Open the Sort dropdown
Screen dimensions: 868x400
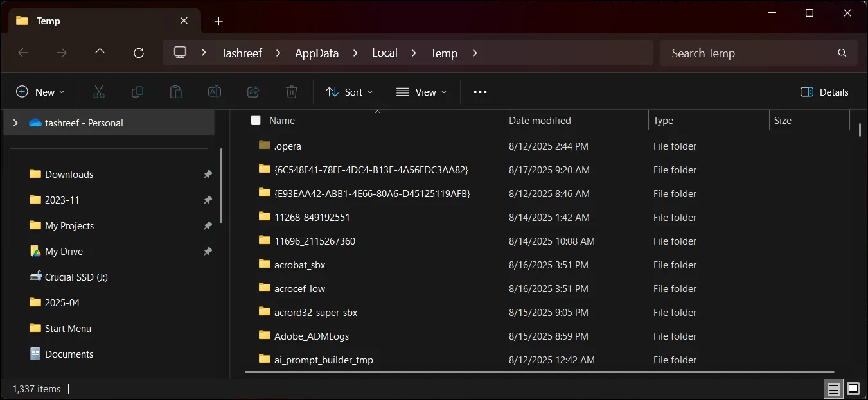tap(349, 92)
